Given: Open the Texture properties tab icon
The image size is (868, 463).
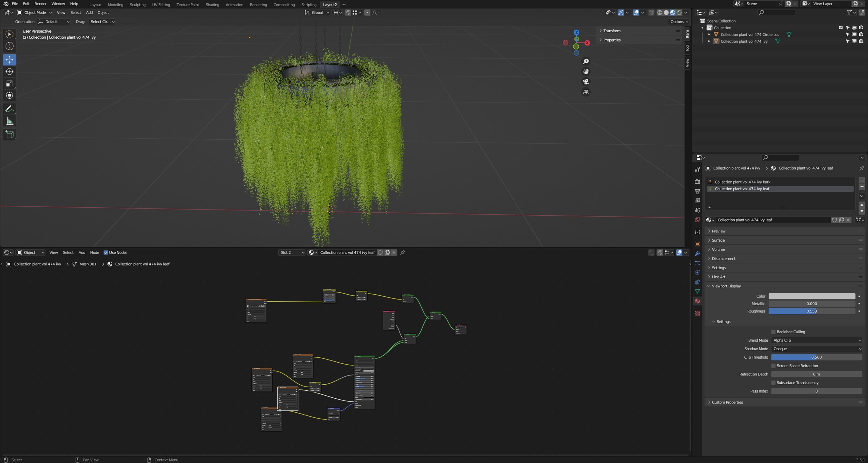Looking at the screenshot, I should 697,313.
